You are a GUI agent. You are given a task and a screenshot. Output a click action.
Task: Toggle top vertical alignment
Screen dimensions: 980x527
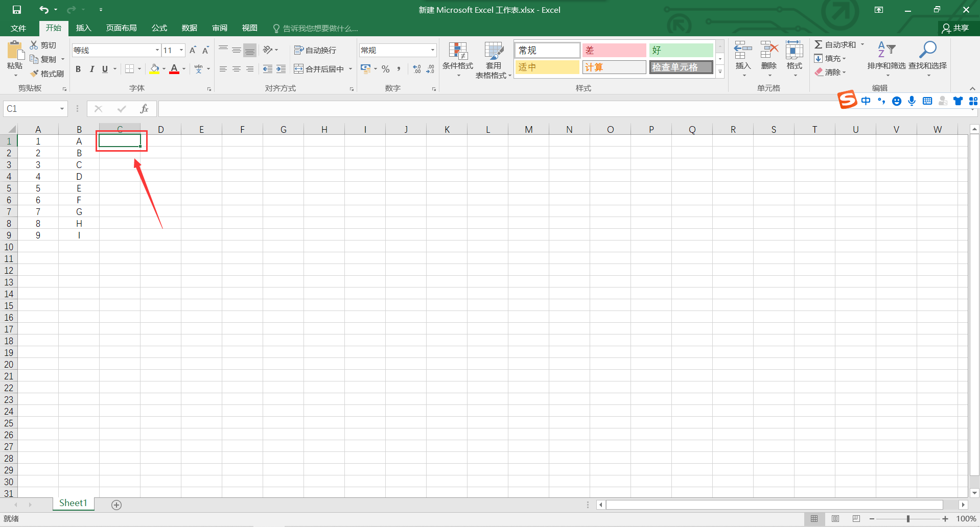(223, 50)
